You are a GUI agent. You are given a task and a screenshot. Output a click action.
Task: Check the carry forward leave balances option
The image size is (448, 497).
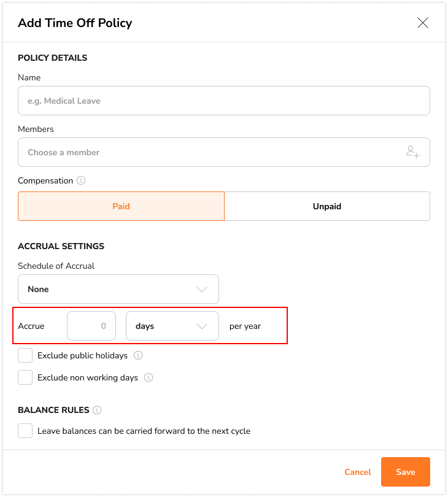coord(25,431)
